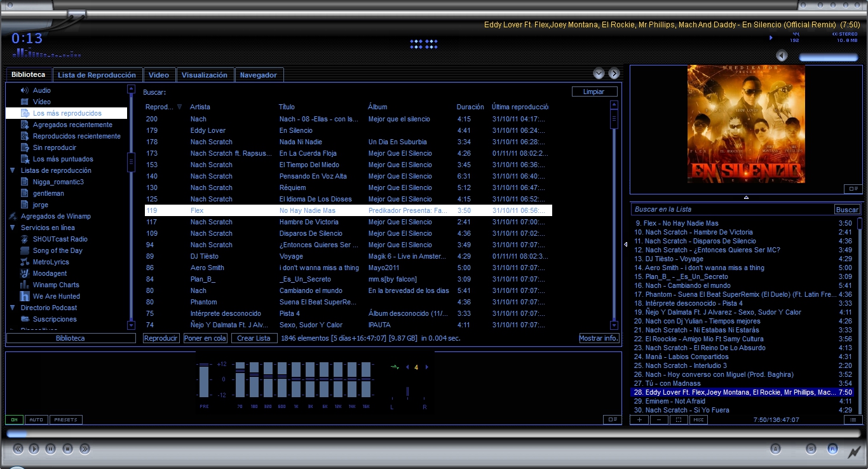This screenshot has height=469, width=868.
Task: Click the Winamp lightning bolt icon
Action: pyautogui.click(x=855, y=452)
